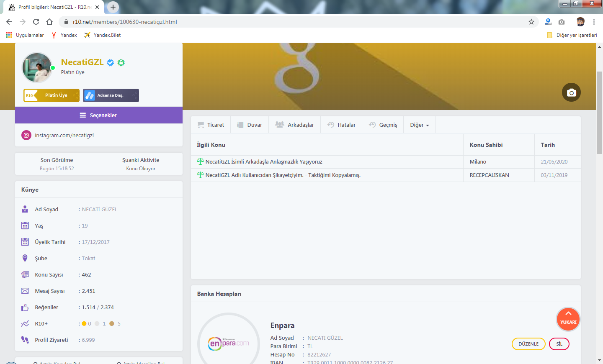603x364 pixels.
Task: Select the Hatalar tab
Action: coord(341,125)
